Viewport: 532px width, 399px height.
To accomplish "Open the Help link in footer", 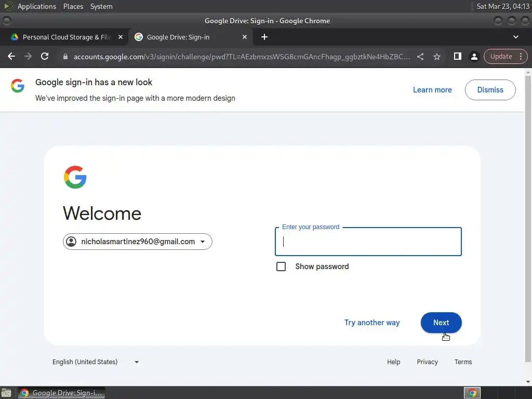I will point(394,362).
